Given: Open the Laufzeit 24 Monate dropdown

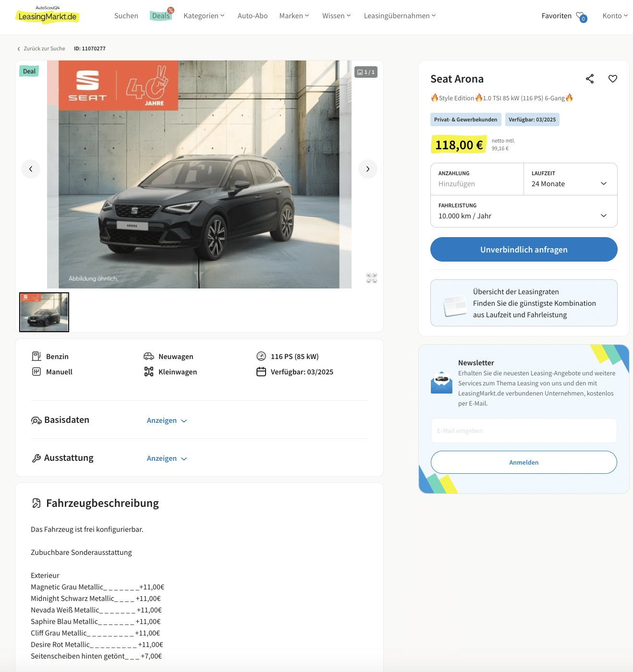Looking at the screenshot, I should click(570, 179).
